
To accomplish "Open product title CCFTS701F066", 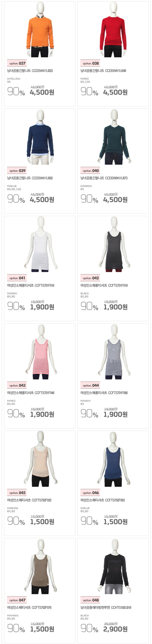I will point(104,393).
